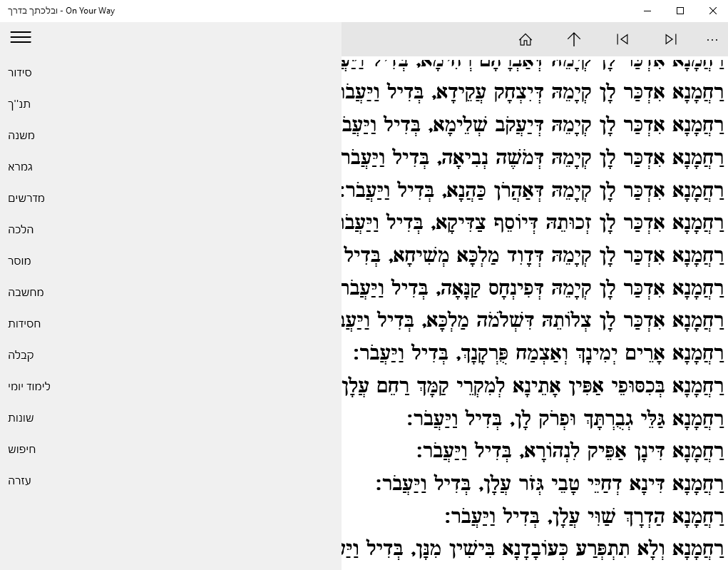Open לימוד יומי daily study
Screen dimensions: 728x570
(29, 387)
